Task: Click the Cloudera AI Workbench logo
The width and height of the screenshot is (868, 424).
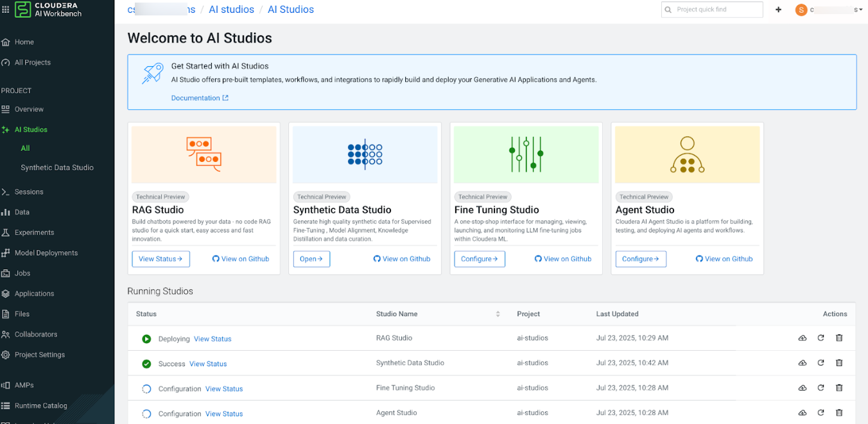Action: [x=49, y=10]
